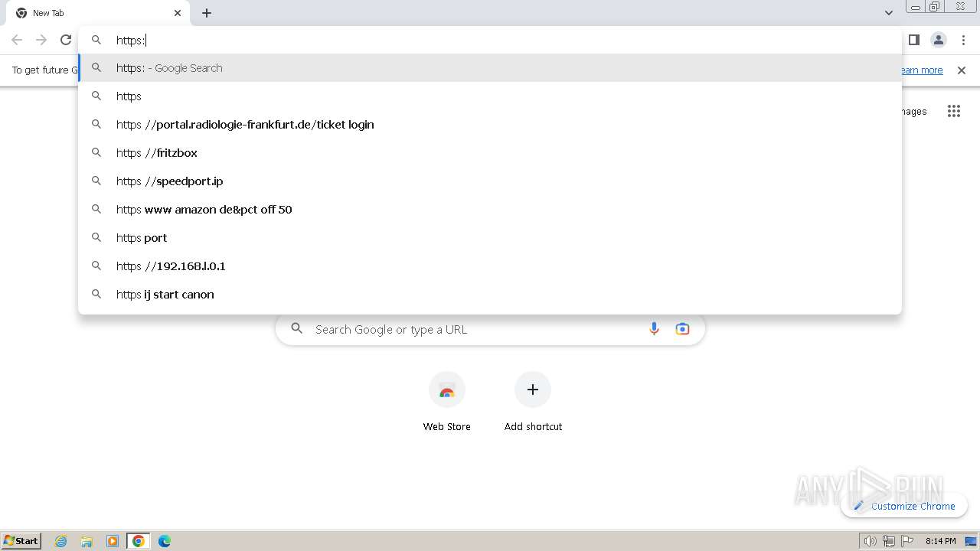Close the New Tab tab
The height and width of the screenshot is (551, 980).
[x=178, y=13]
